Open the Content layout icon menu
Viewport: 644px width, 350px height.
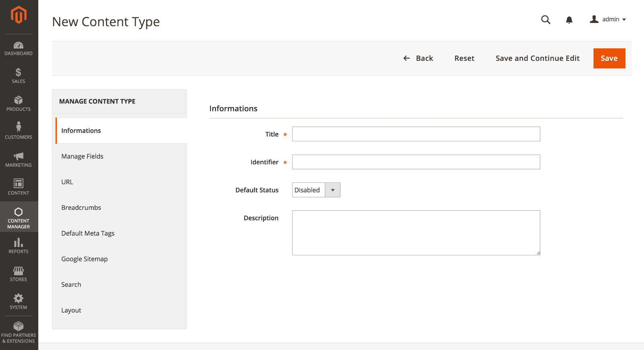(x=19, y=184)
